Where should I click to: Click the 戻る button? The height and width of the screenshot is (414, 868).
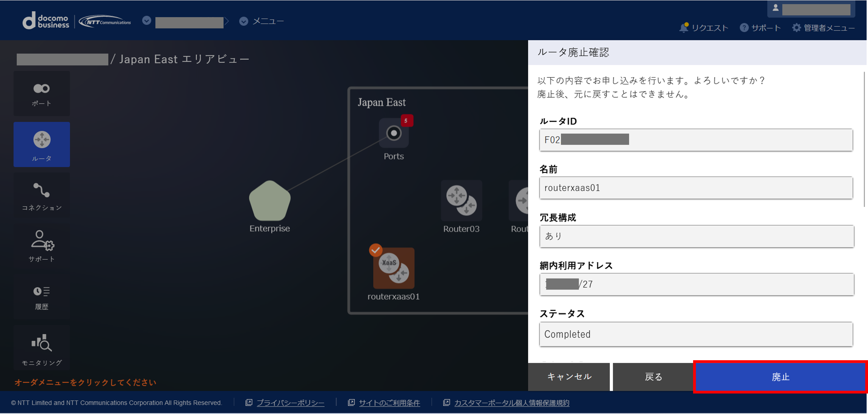point(653,377)
